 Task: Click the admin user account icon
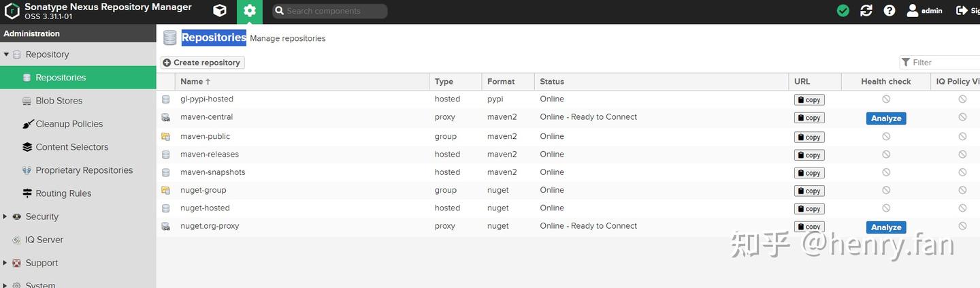pos(913,11)
